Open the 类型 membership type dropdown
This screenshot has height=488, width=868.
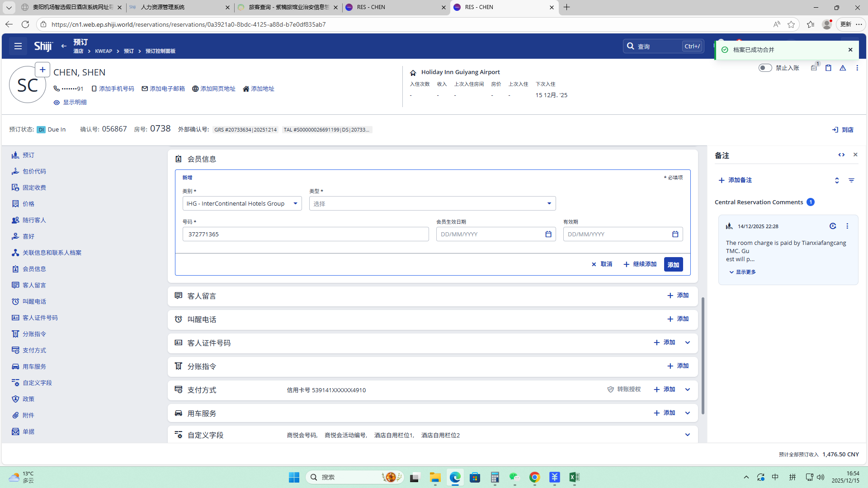coord(432,203)
